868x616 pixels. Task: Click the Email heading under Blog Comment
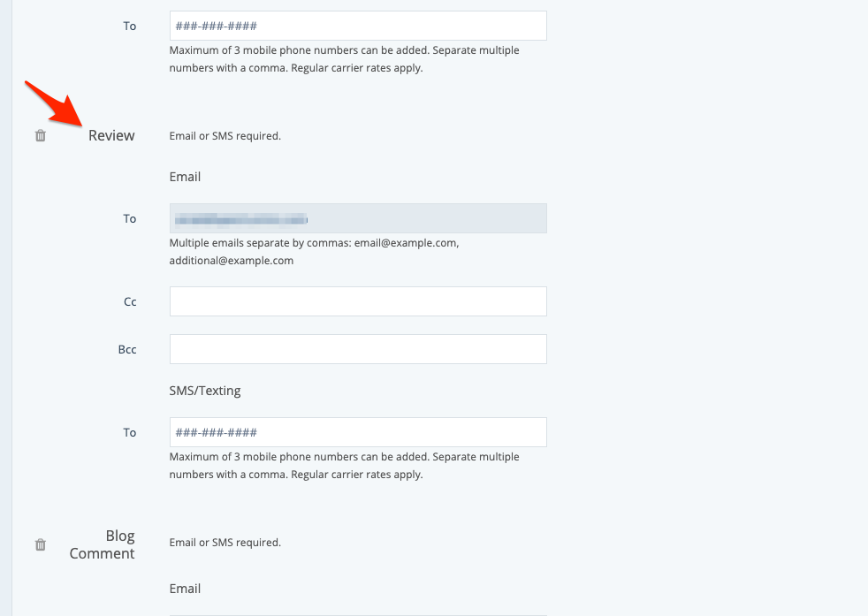[x=185, y=589]
